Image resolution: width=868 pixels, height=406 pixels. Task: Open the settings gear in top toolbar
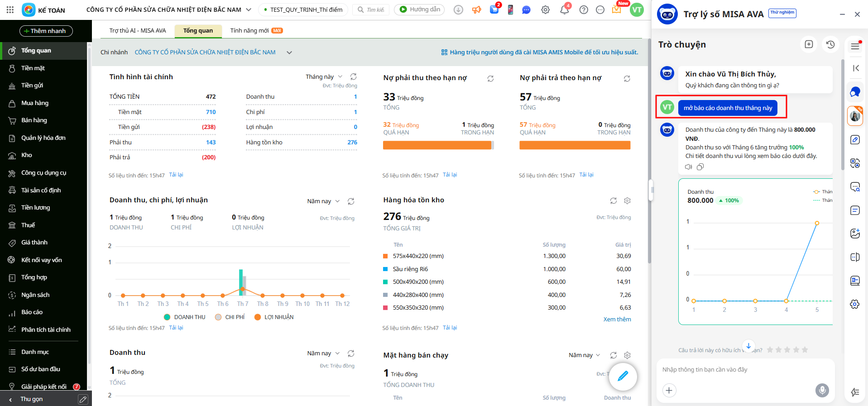pos(545,10)
